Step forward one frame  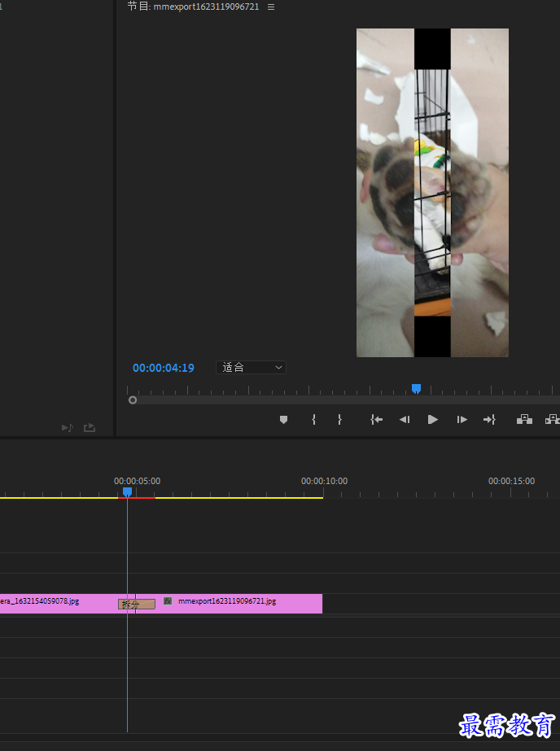[462, 420]
